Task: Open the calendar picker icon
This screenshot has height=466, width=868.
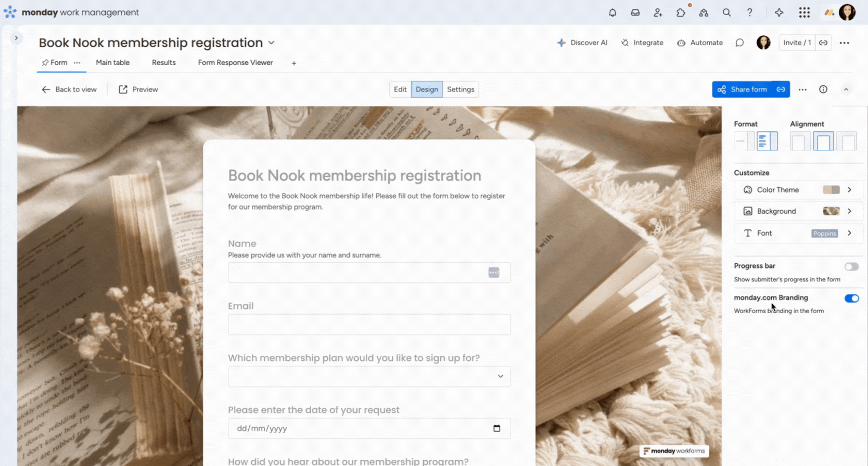Action: 496,429
